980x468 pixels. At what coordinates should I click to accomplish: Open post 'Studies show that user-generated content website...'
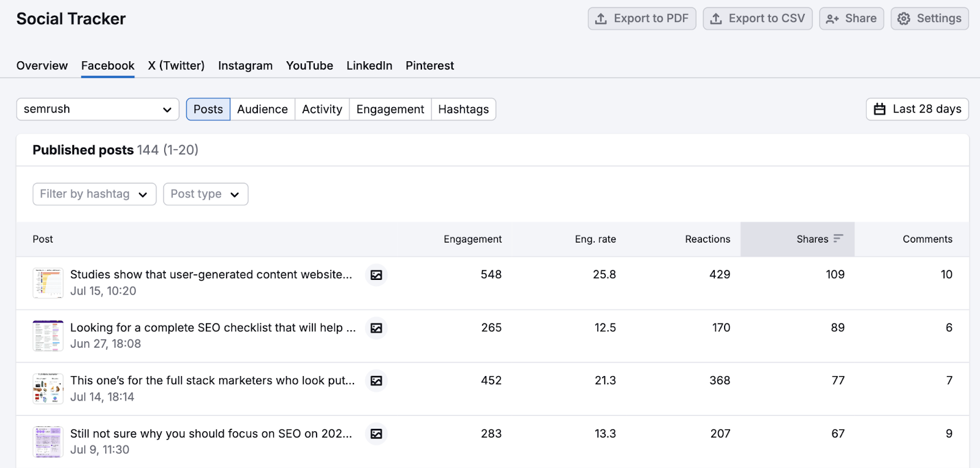click(211, 274)
